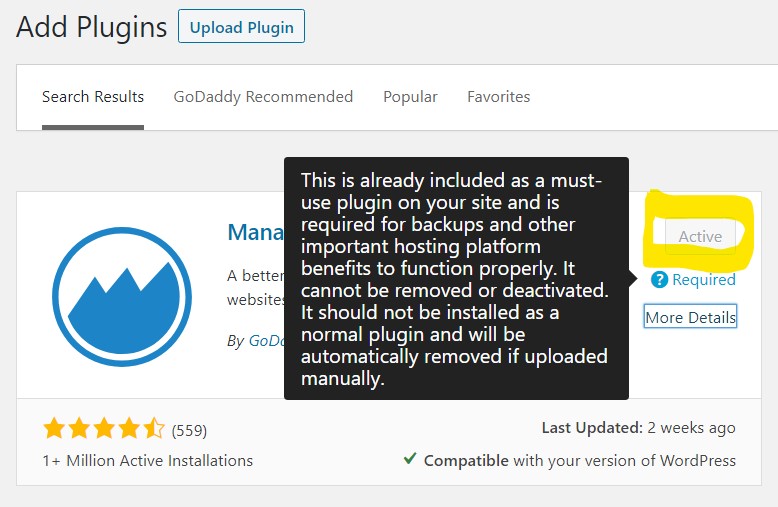Click the Add Plugins page heading

pyautogui.click(x=92, y=27)
